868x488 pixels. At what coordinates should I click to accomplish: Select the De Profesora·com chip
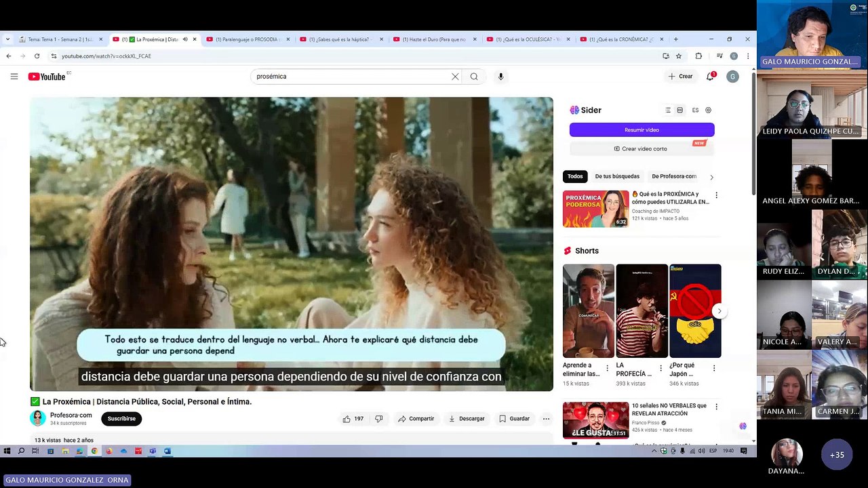click(x=674, y=176)
